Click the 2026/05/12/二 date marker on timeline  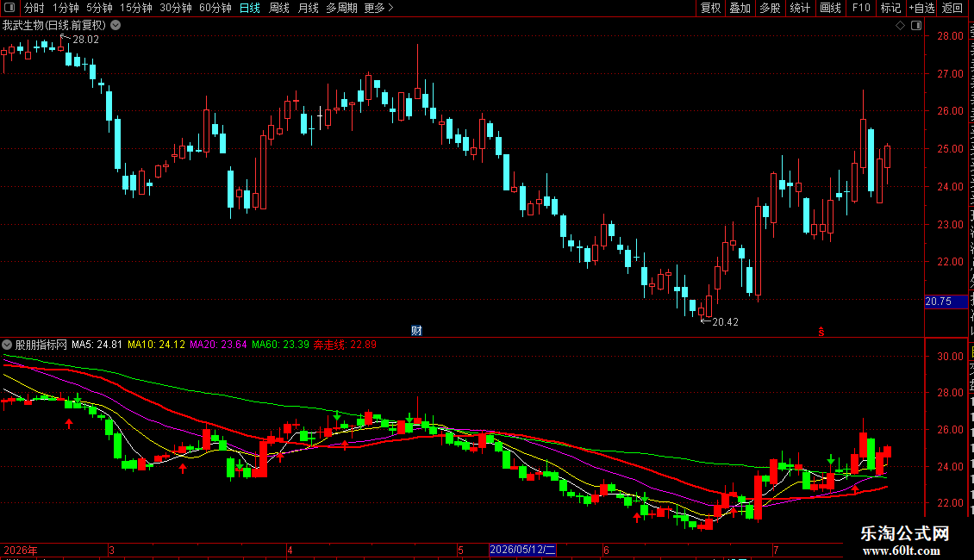point(522,550)
